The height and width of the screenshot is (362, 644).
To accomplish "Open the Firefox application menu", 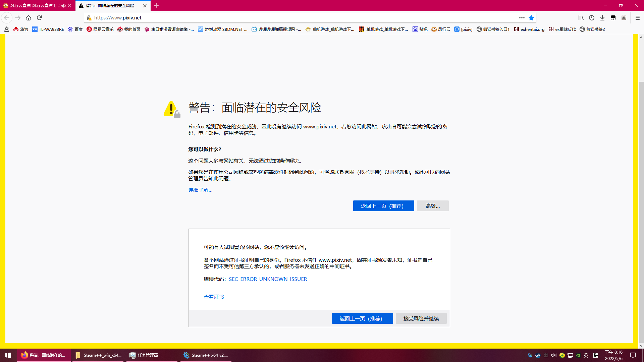I will point(637,18).
